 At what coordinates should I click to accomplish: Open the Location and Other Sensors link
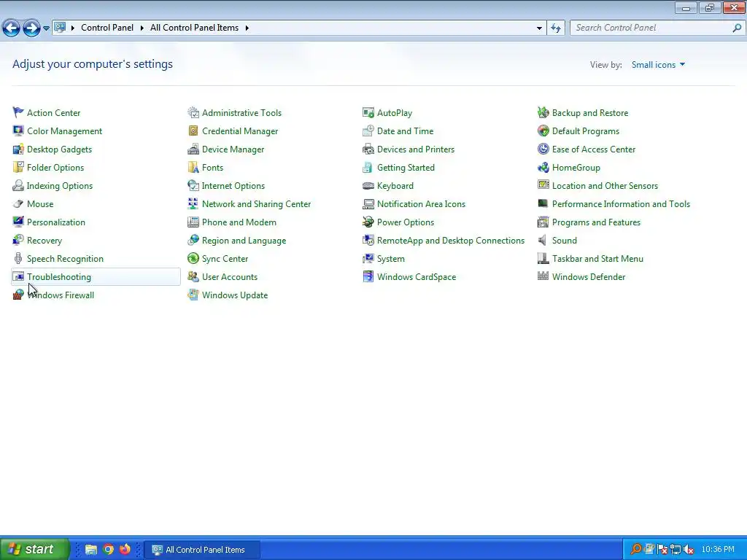pos(605,186)
